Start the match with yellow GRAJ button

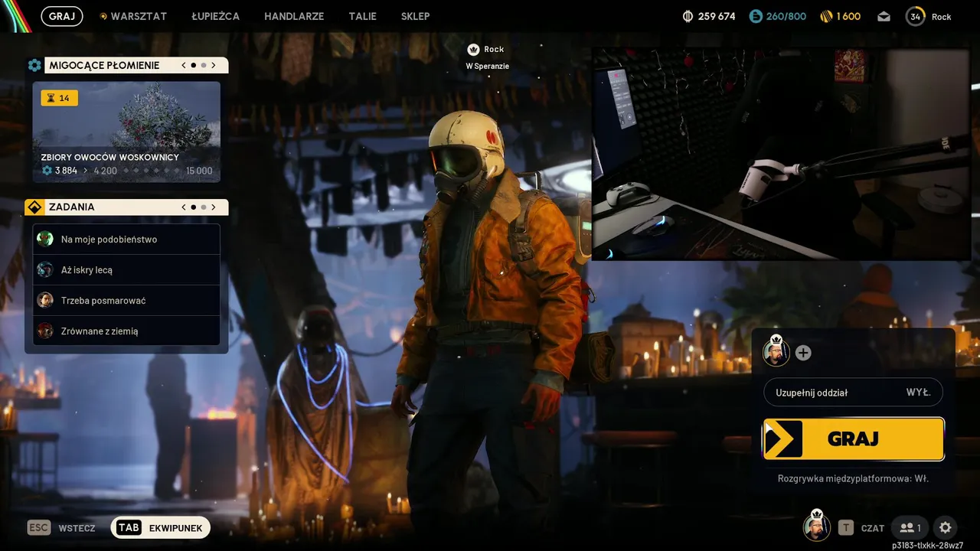click(854, 439)
